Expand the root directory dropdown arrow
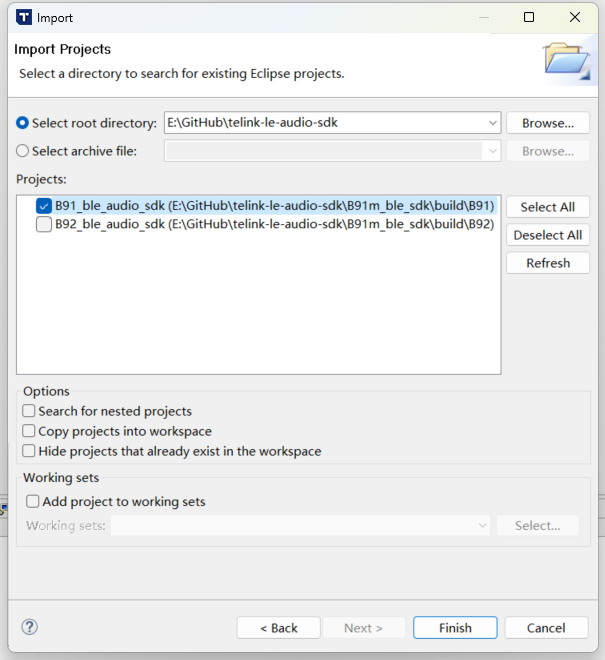The width and height of the screenshot is (605, 660). tap(492, 123)
